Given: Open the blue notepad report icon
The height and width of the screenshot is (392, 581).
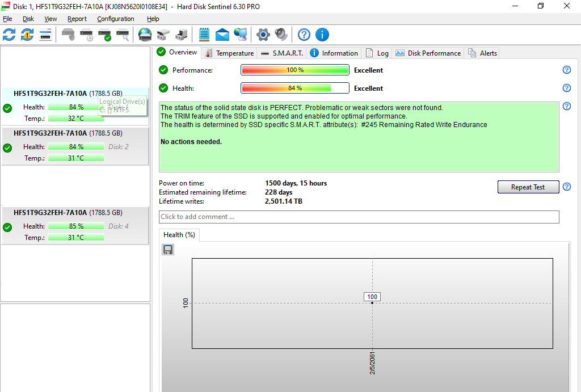Looking at the screenshot, I should click(204, 35).
